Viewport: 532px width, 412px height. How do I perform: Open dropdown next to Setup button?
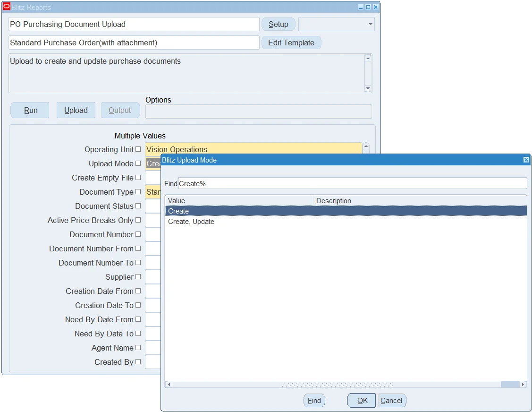(x=371, y=24)
